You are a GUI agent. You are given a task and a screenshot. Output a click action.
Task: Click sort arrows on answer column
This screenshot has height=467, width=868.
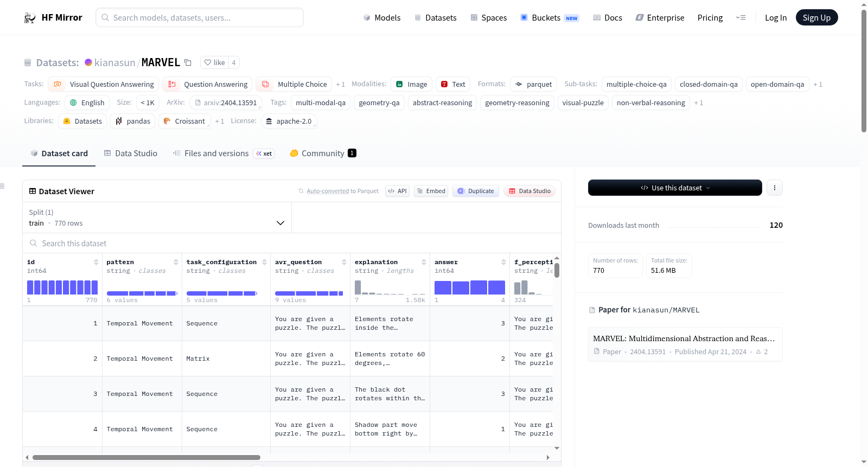point(503,262)
